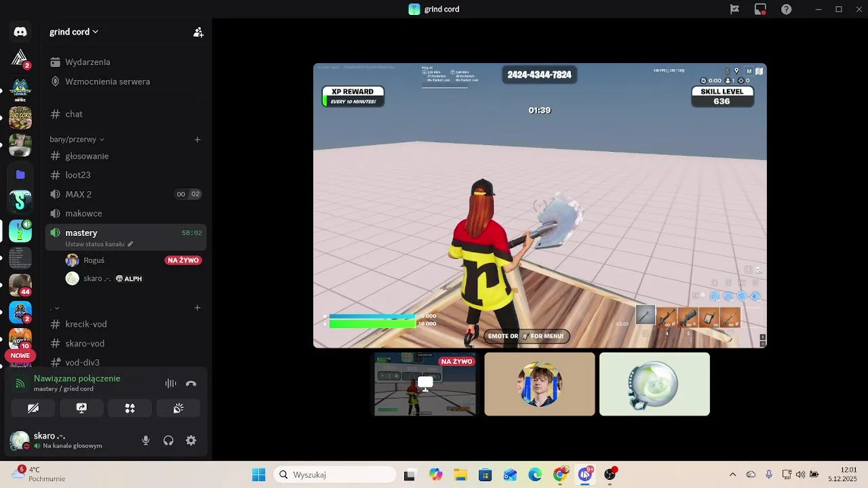Open the loot23 channel
Screen dimensions: 868x488
click(x=78, y=175)
